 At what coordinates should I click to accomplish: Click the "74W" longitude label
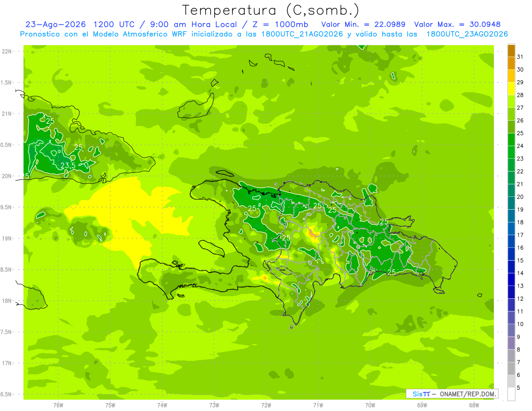(x=162, y=405)
